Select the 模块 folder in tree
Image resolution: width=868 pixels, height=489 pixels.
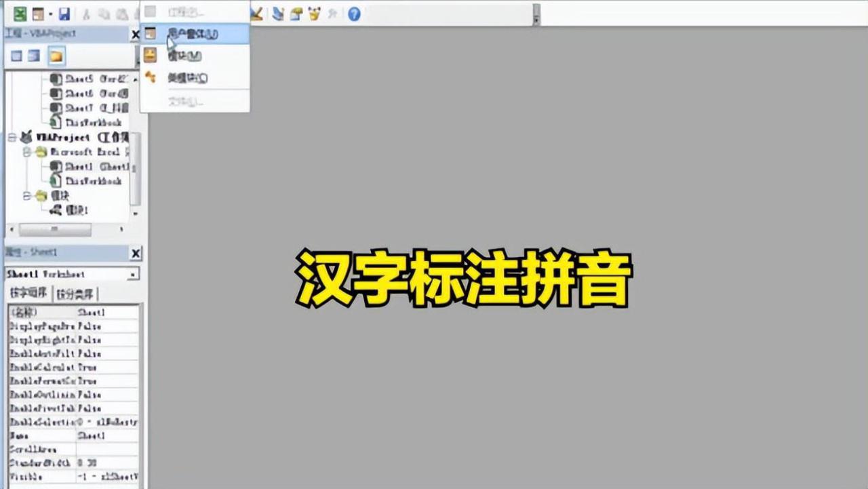pos(53,196)
